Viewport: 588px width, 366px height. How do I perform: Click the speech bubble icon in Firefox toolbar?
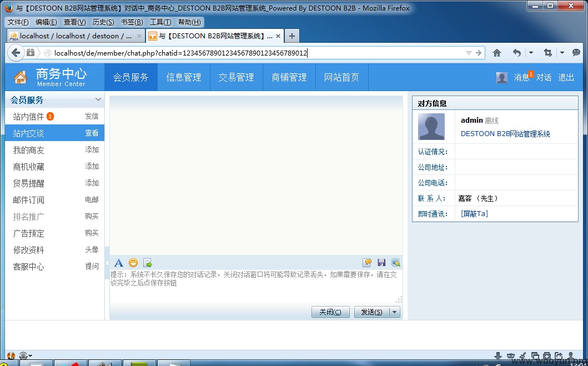tap(576, 53)
